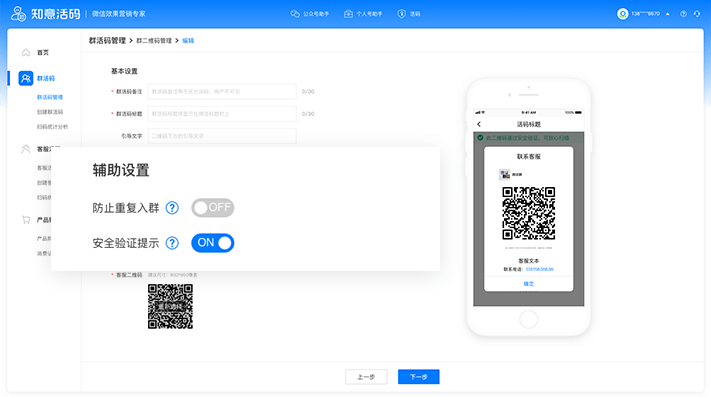Click 群二维码管理 in the breadcrumb
711x397 pixels.
point(154,41)
